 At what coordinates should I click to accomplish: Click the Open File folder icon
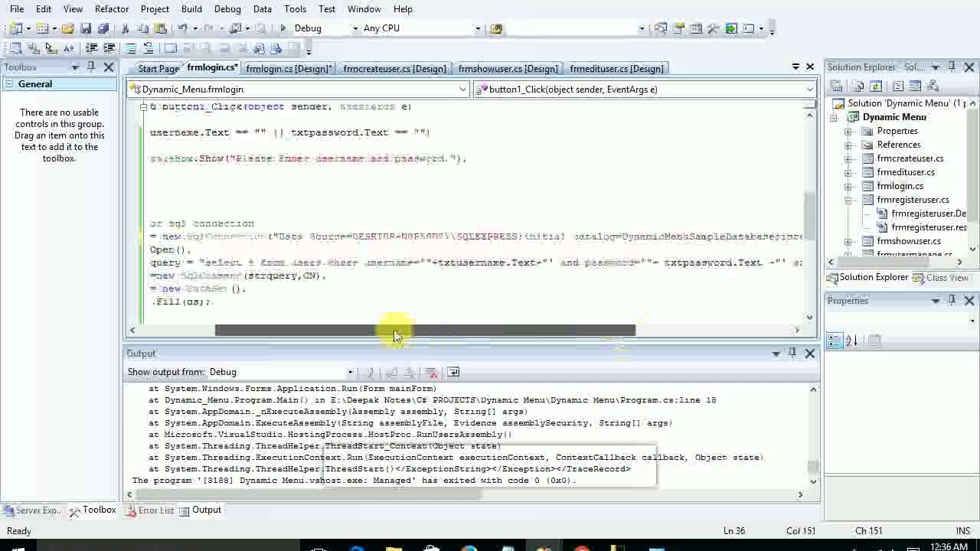(x=67, y=28)
